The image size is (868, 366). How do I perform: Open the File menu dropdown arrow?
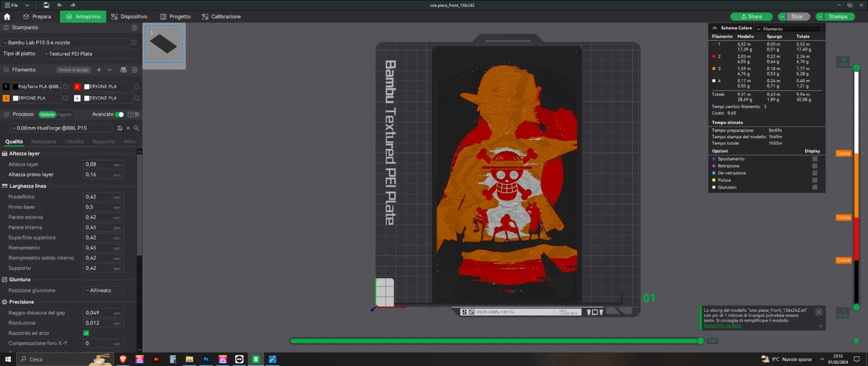pyautogui.click(x=27, y=5)
